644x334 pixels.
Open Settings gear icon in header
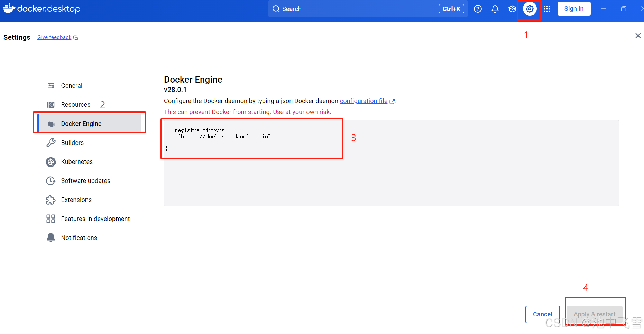click(530, 9)
